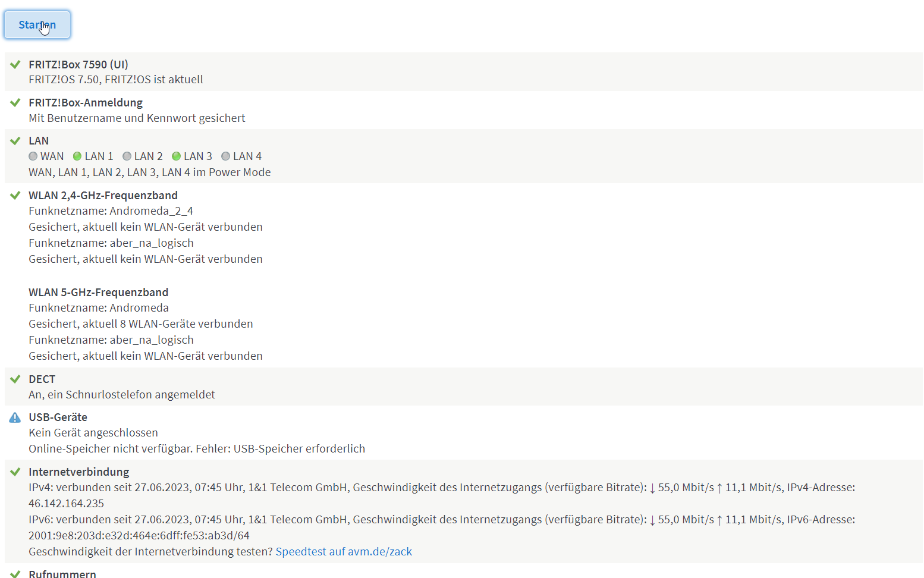924x578 pixels.
Task: Click the WLAN 5-GHz-Frequenzband heading
Action: coord(98,292)
